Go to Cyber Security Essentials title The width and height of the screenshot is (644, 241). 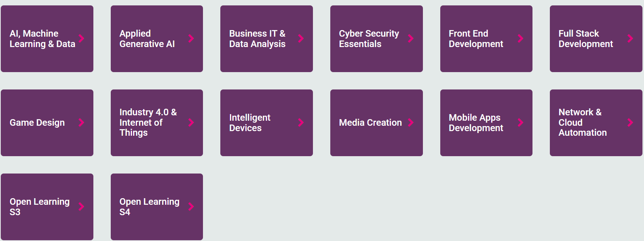click(368, 39)
